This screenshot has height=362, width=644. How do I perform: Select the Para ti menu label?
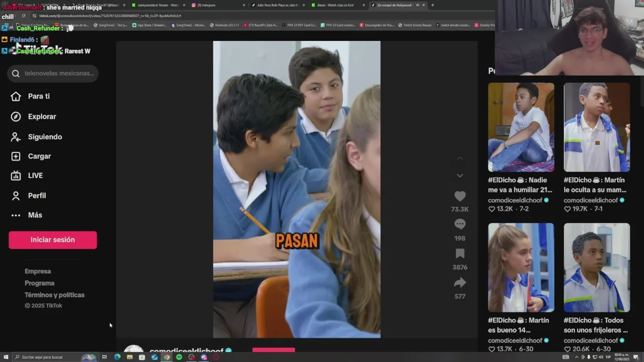pyautogui.click(x=39, y=96)
